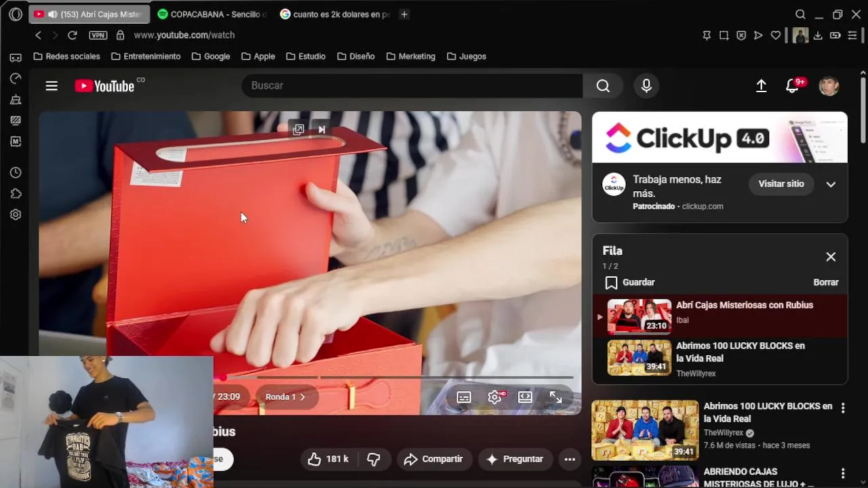Select the Abrí Cajas Misteriosas YouTube tab

(89, 14)
